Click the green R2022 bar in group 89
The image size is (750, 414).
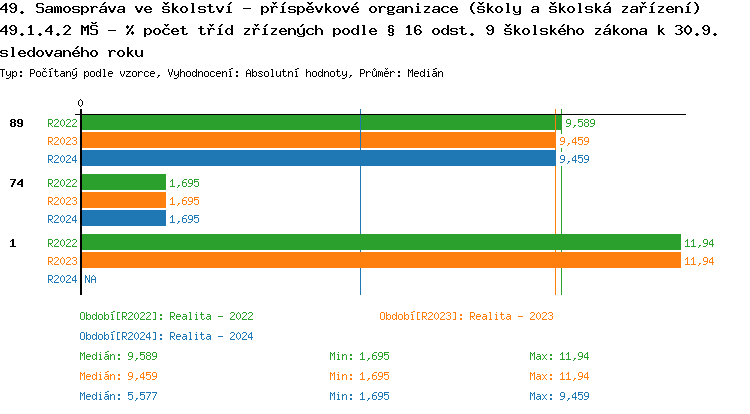[x=320, y=123]
